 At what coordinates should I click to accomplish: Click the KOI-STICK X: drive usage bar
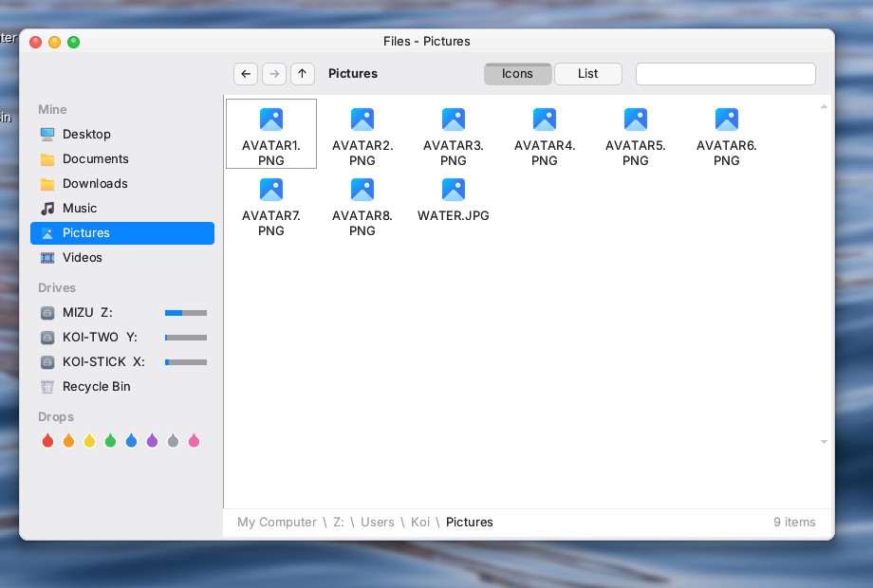[186, 362]
